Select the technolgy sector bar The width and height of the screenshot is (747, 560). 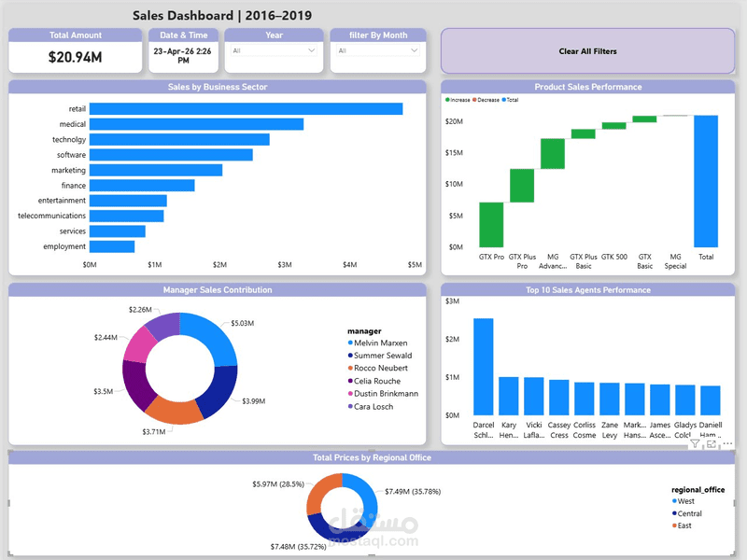coord(179,139)
